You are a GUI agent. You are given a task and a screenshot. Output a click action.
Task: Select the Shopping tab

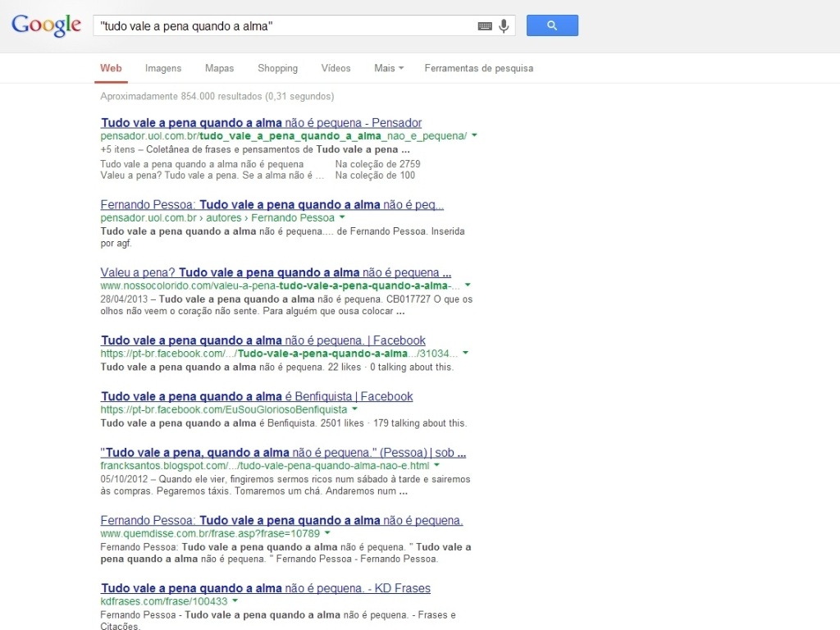point(277,68)
